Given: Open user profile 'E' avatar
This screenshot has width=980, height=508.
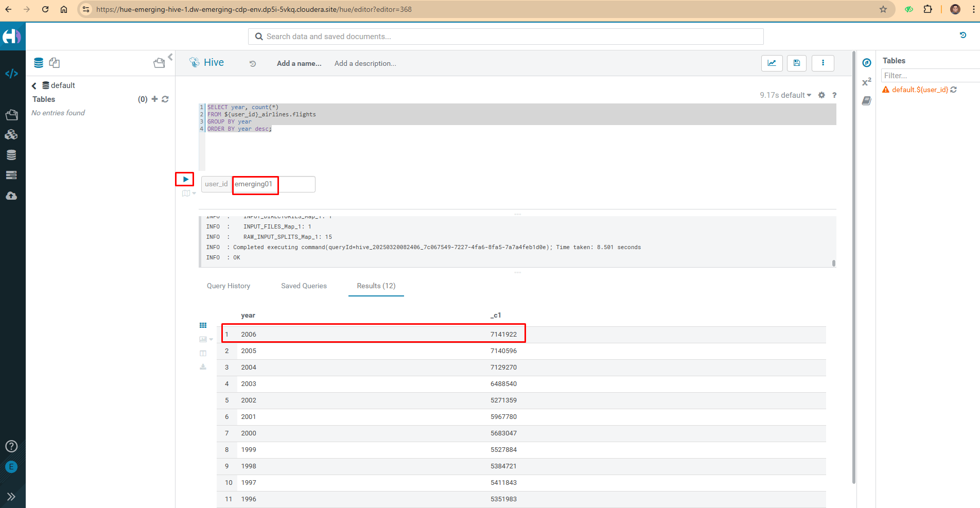Looking at the screenshot, I should (x=11, y=467).
